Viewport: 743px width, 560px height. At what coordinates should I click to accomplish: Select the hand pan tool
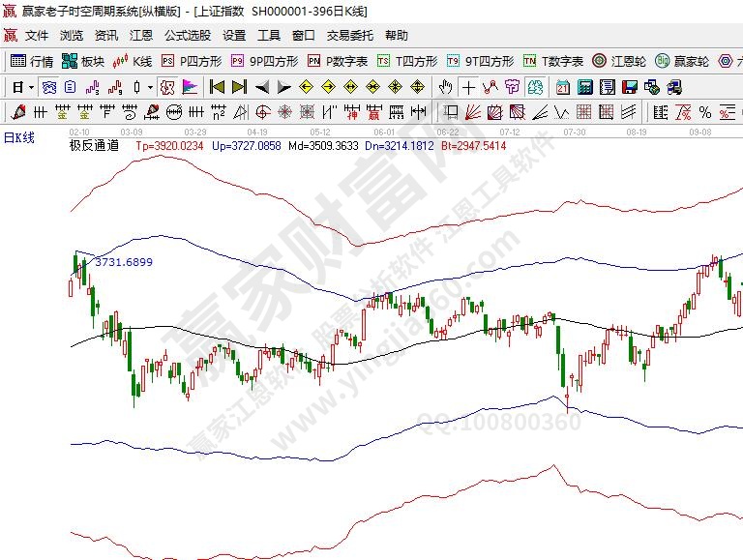[x=446, y=87]
